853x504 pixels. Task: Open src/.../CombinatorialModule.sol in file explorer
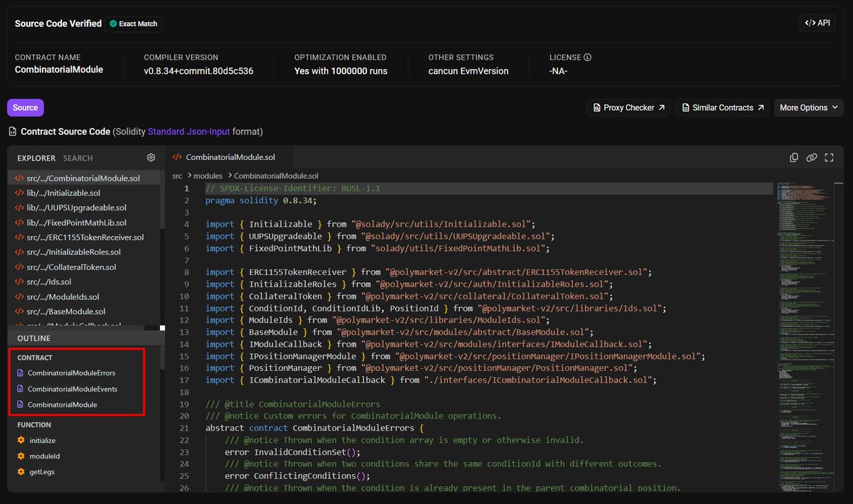click(83, 178)
